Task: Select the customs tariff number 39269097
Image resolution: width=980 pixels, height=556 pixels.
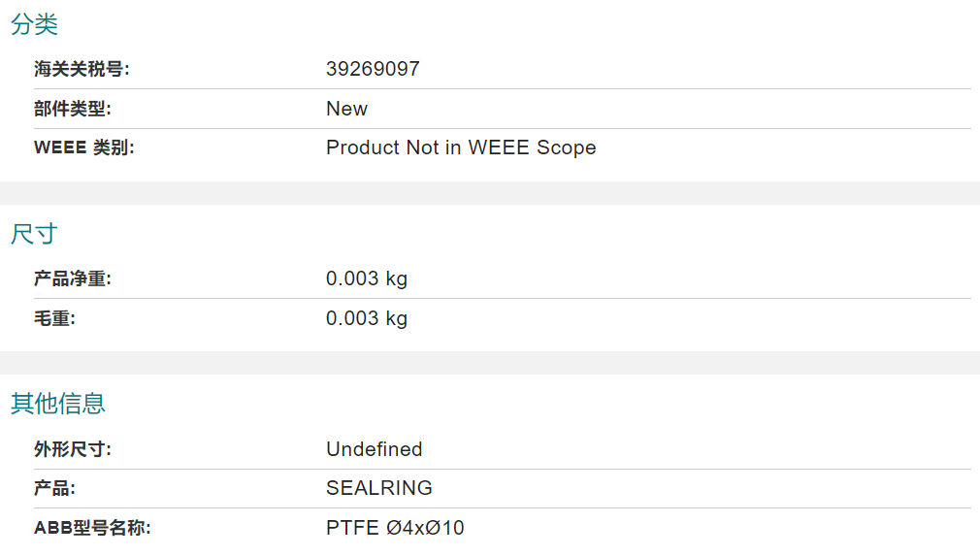Action: click(374, 69)
